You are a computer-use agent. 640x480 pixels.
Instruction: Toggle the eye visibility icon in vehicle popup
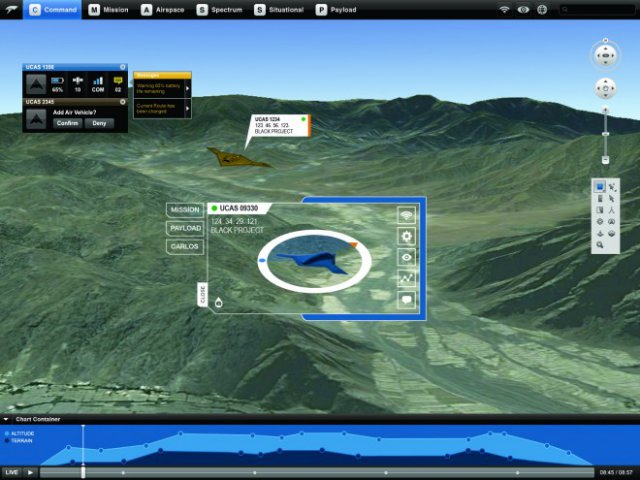pyautogui.click(x=407, y=257)
